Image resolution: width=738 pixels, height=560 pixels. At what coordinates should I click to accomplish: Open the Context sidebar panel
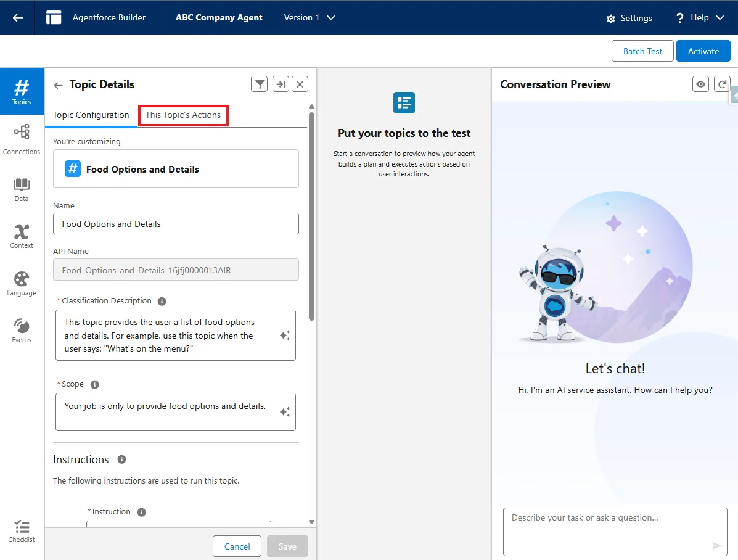pos(22,236)
